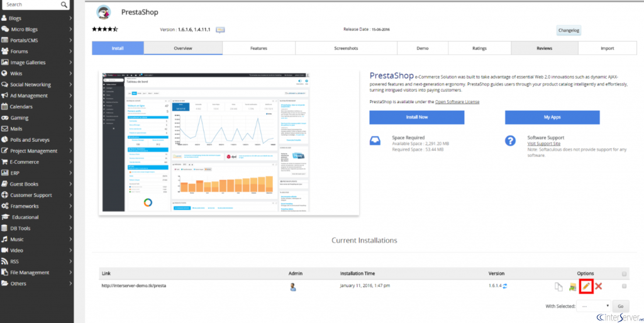Expand the Portals/CMS category arrow
644x323 pixels.
[70, 40]
